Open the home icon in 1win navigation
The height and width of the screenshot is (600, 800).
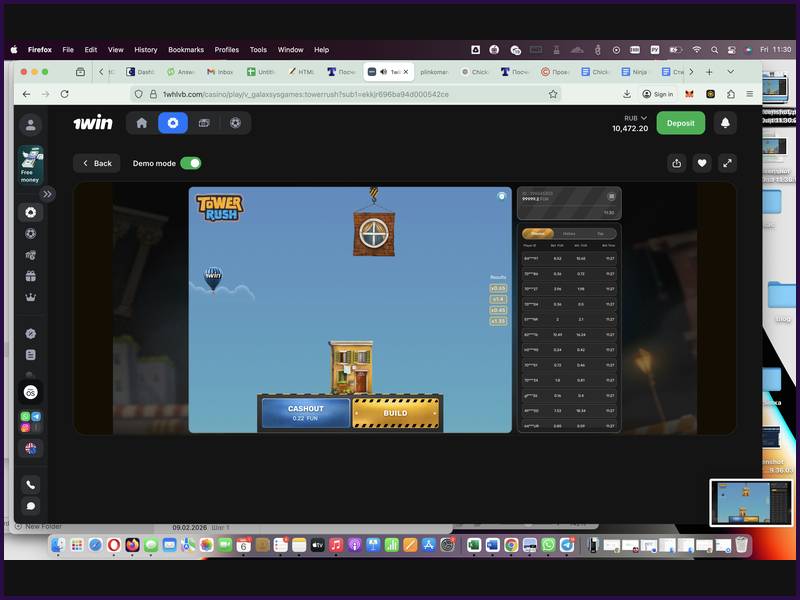tap(141, 123)
